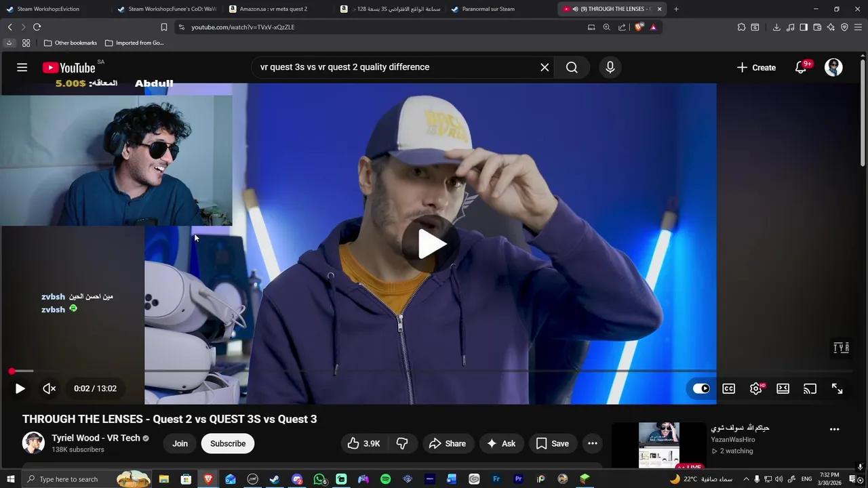This screenshot has height=488, width=868.
Task: Switch to Steam Workshop::Funee's CoD tab
Action: point(166,9)
